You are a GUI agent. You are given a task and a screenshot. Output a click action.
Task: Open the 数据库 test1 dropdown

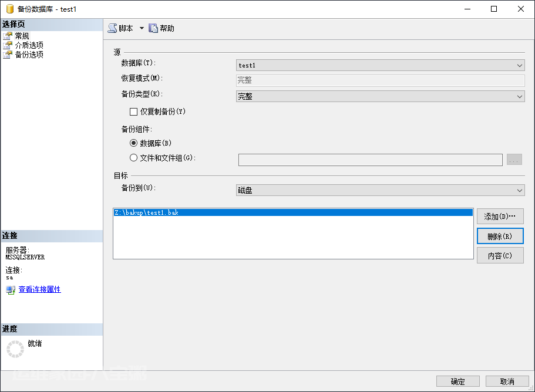[380, 66]
